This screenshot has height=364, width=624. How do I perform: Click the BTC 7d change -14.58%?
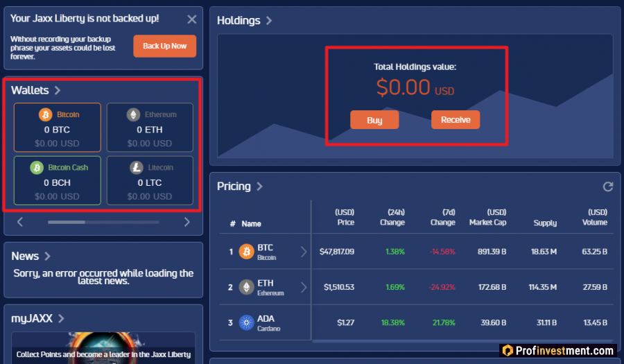point(442,252)
